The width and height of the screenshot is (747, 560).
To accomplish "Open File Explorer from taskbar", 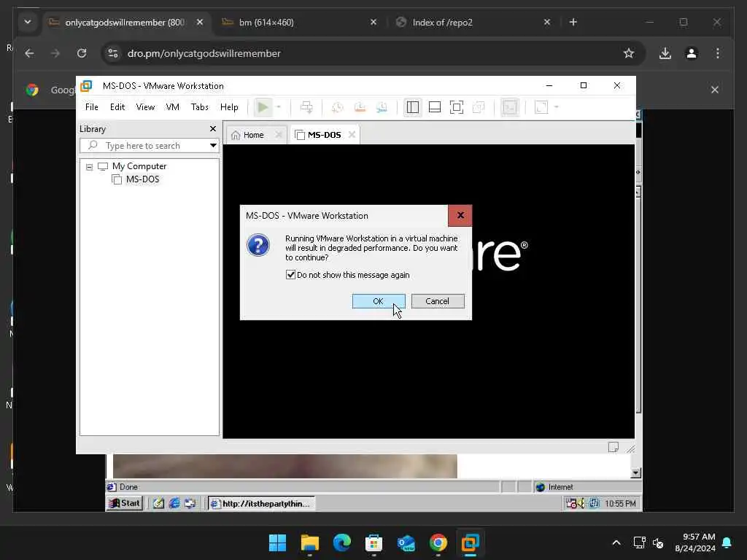I will [309, 542].
